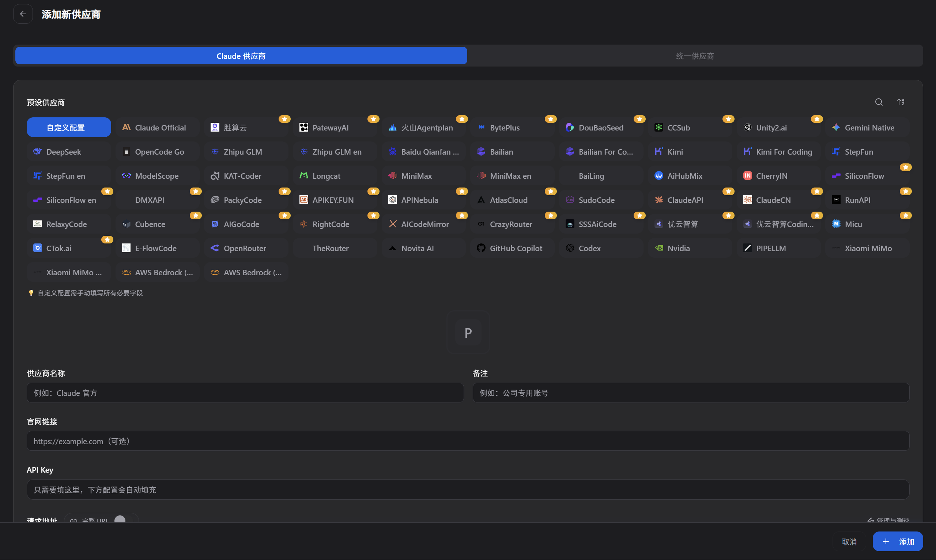Choose the OpenCode Go preset
The image size is (936, 560).
click(x=158, y=152)
